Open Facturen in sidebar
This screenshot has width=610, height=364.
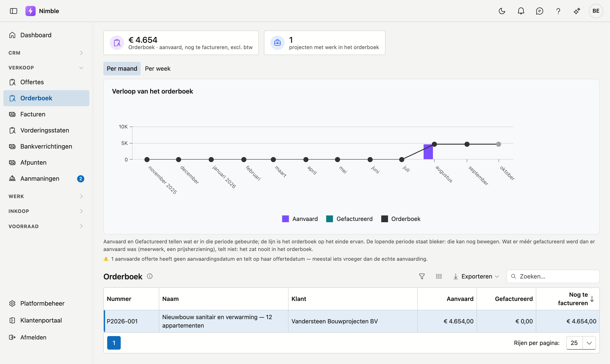(x=46, y=114)
